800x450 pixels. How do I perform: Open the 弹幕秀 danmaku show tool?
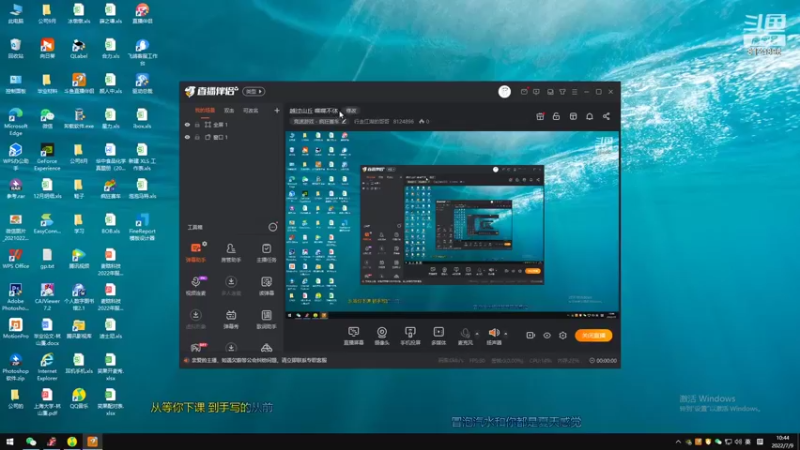[x=231, y=319]
